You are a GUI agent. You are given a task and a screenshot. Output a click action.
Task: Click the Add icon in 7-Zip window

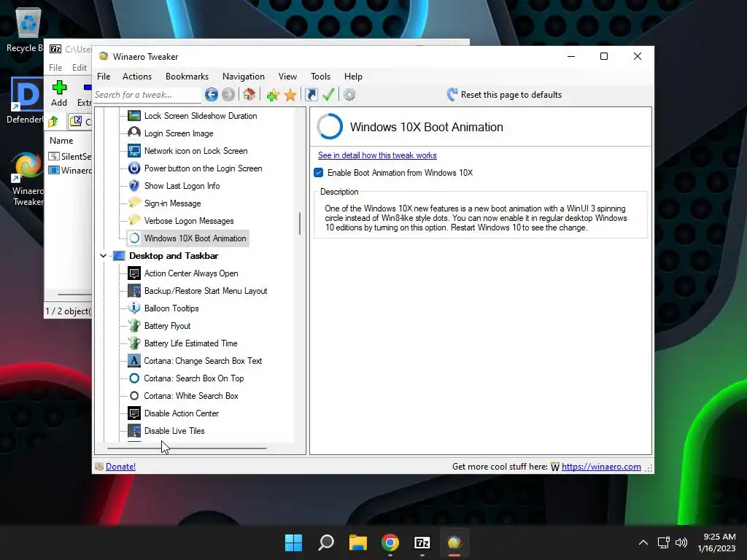[59, 87]
